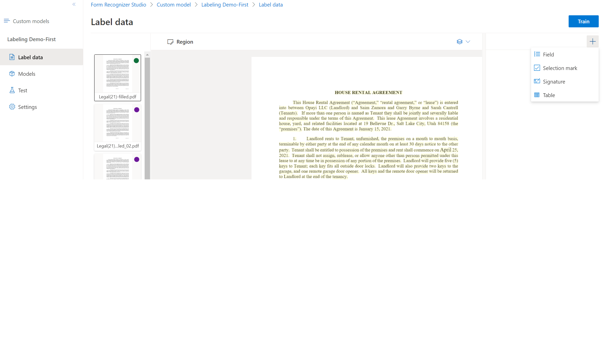Click the Field icon to add field
The image size is (605, 364).
538,54
